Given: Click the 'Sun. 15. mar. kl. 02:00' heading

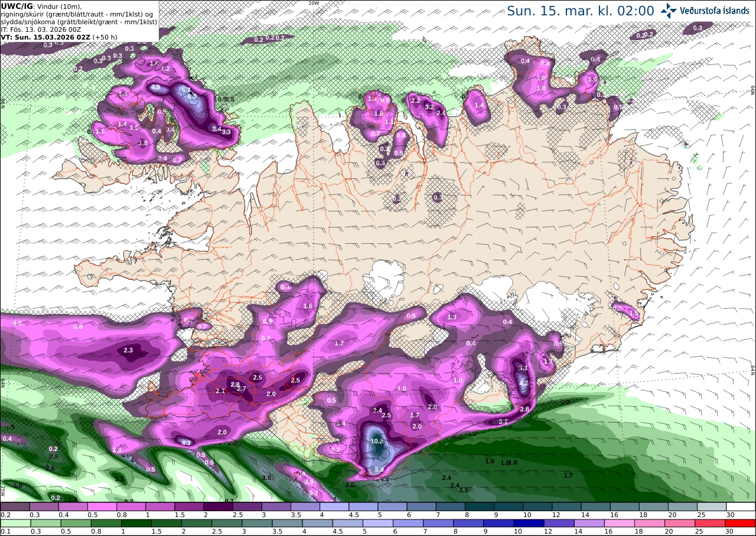Looking at the screenshot, I should pos(581,11).
